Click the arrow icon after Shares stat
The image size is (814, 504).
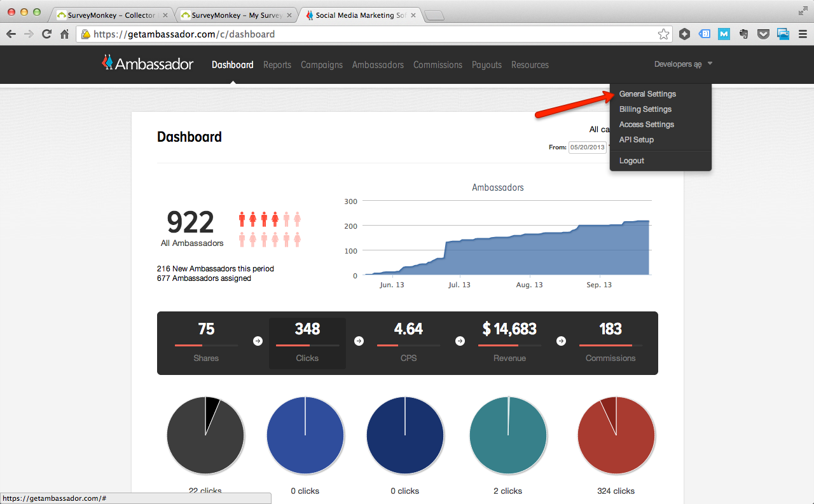click(x=258, y=341)
